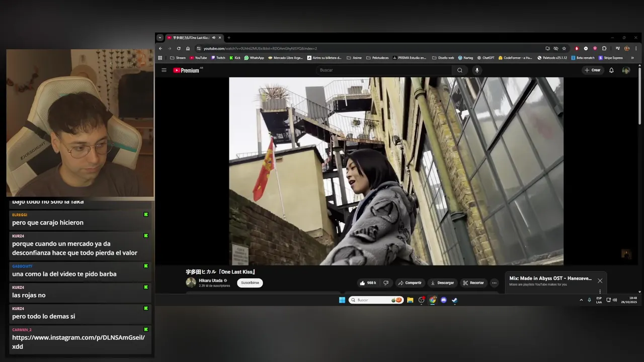Bookmark this page with the star

(564, 48)
